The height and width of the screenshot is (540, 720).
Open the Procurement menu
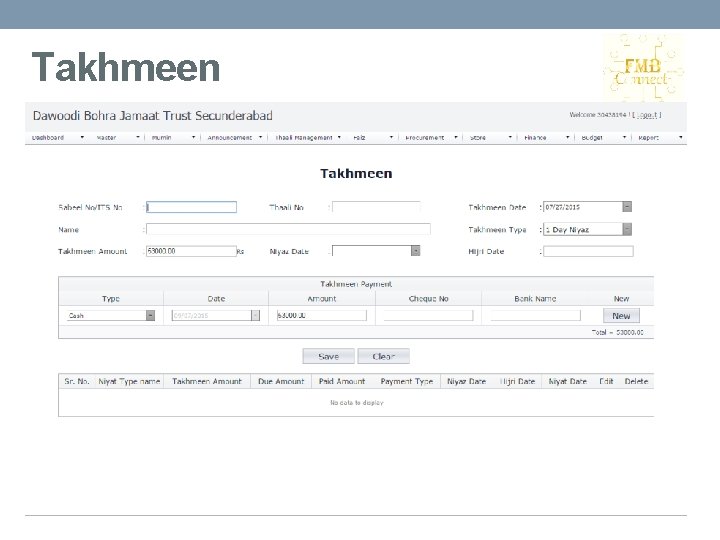click(431, 137)
